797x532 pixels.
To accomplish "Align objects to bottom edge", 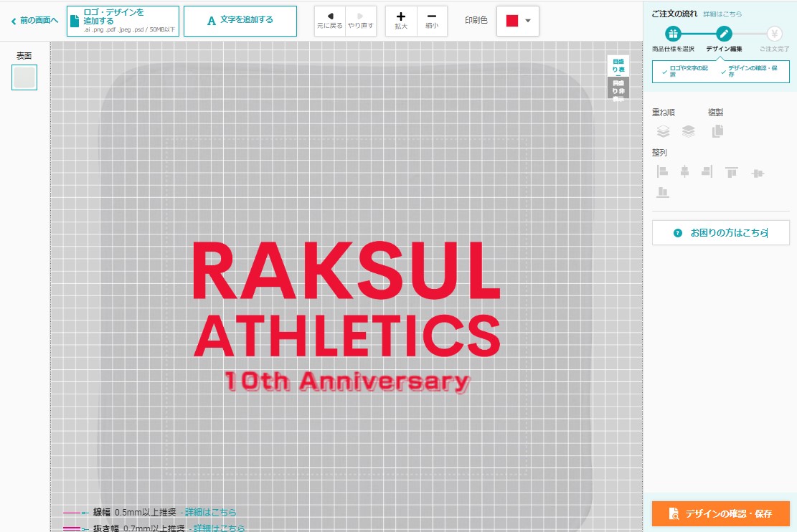I will coord(662,192).
